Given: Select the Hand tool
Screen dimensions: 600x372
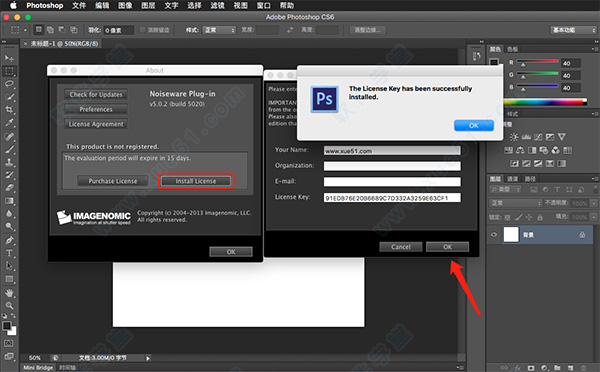Looking at the screenshot, I should (x=9, y=293).
